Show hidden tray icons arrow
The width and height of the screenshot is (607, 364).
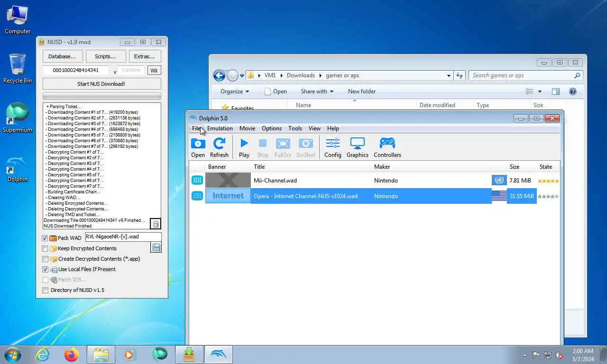point(524,355)
